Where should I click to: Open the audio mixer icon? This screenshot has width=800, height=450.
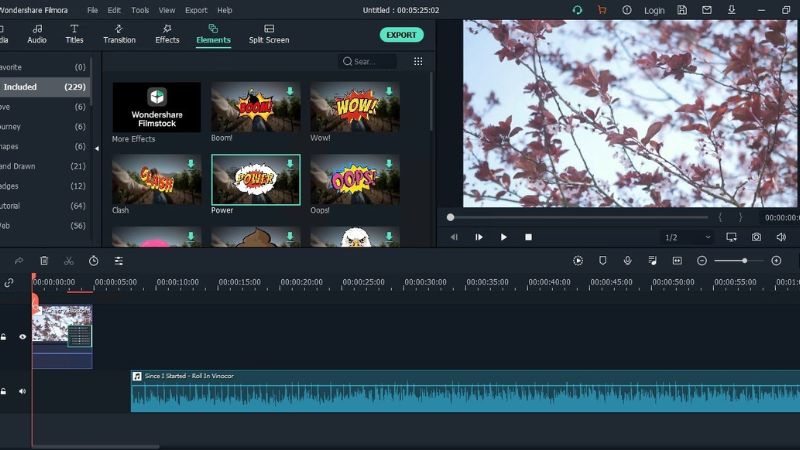(x=652, y=261)
